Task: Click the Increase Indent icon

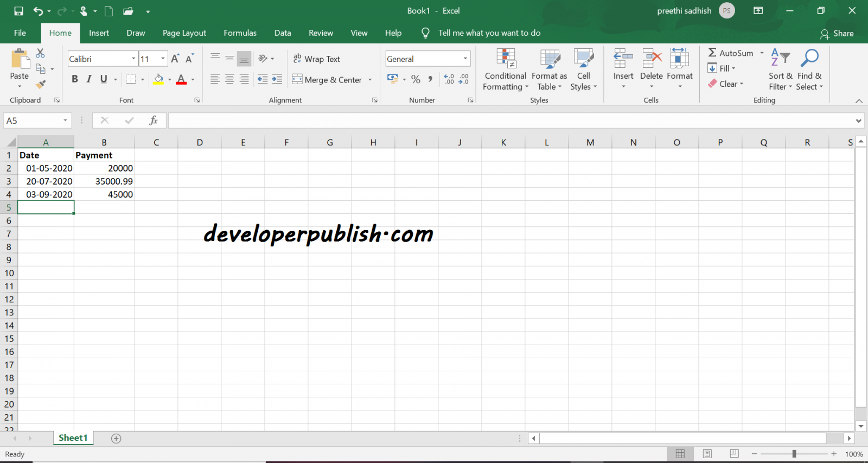Action: [277, 79]
